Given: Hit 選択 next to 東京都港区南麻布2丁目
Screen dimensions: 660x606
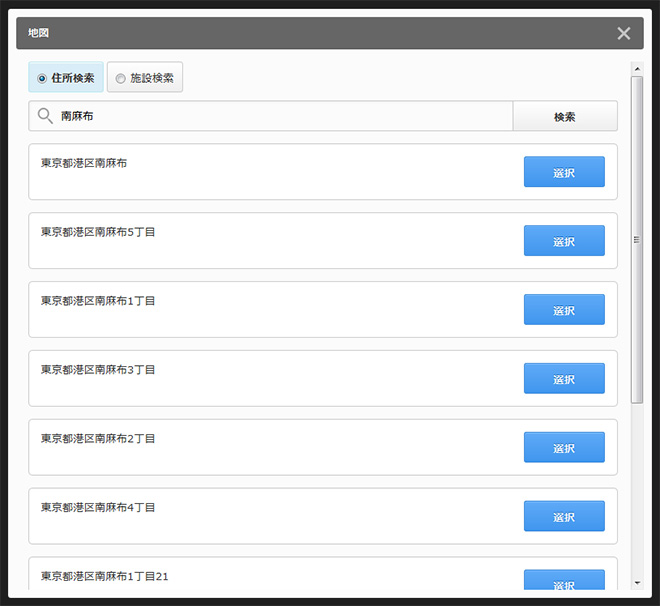Looking at the screenshot, I should pyautogui.click(x=564, y=448).
